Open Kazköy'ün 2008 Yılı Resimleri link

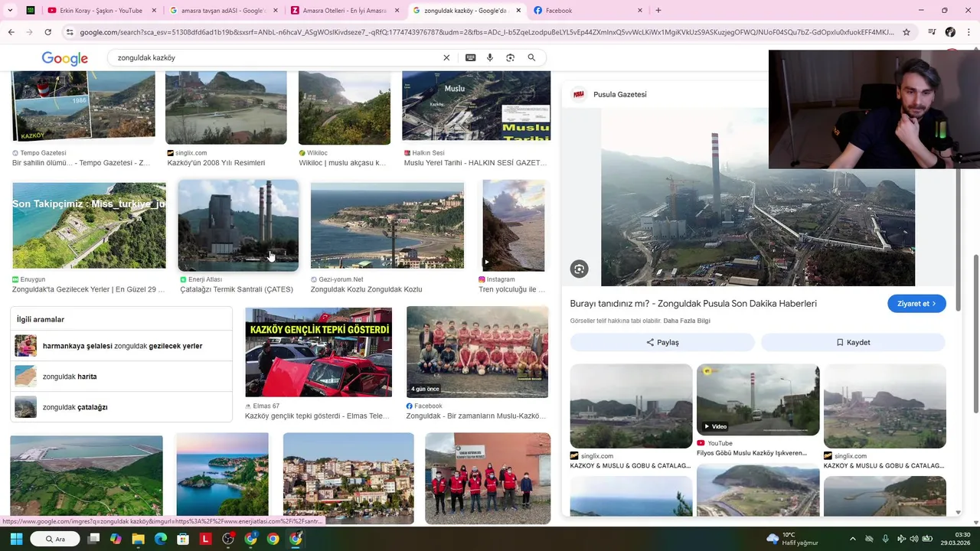216,163
